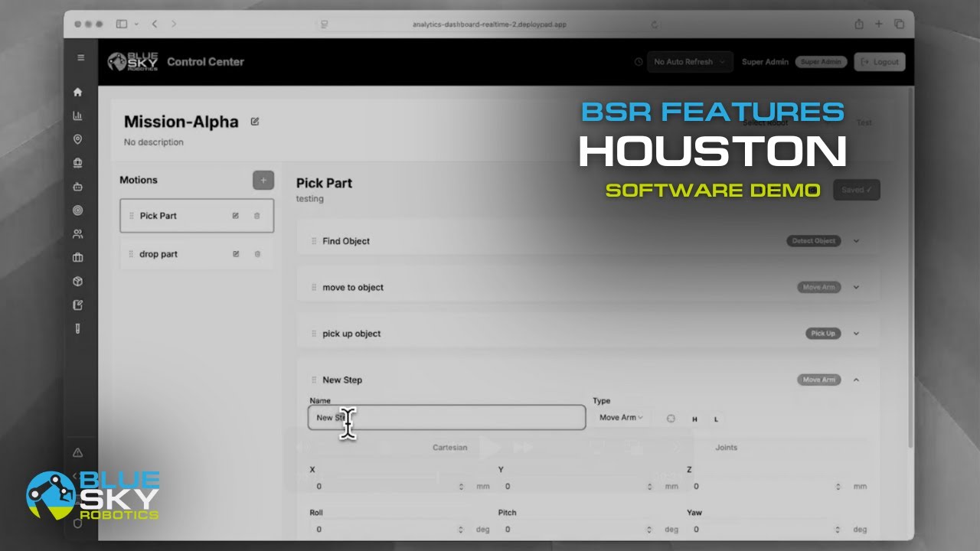
Task: Click the step Name input field
Action: [447, 418]
